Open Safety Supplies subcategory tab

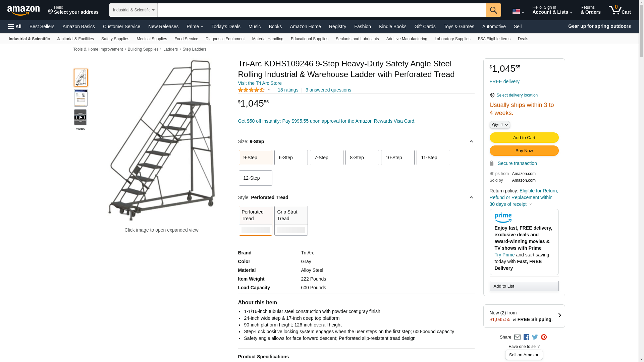coord(115,39)
